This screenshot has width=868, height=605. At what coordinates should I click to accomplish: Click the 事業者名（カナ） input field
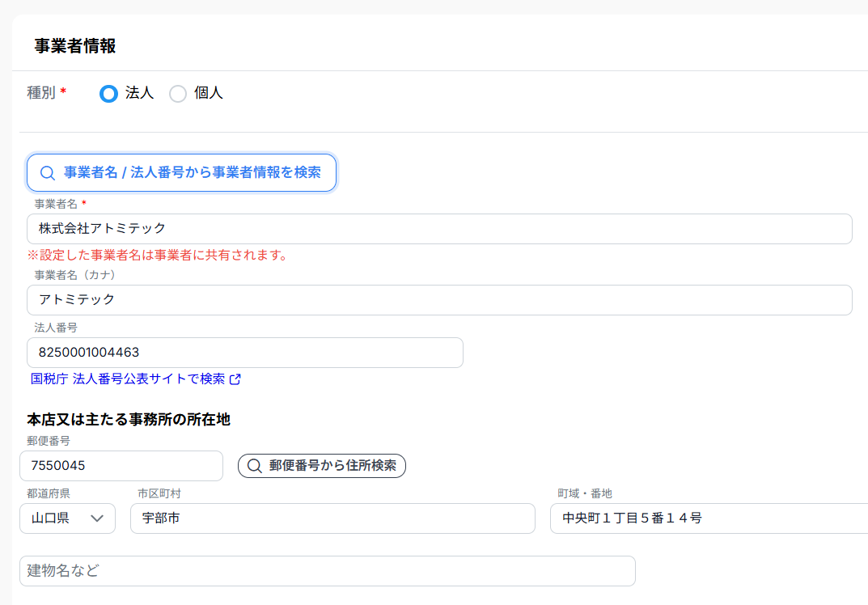439,300
